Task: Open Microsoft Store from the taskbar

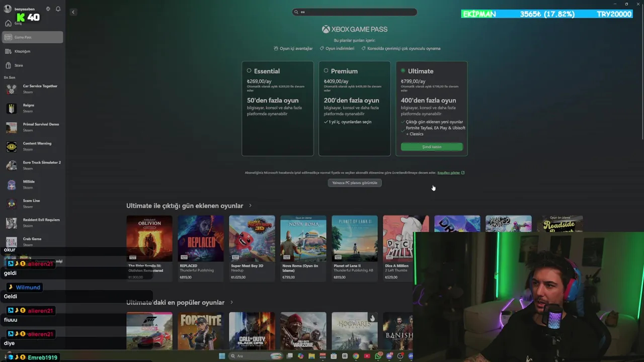Action: [334, 356]
